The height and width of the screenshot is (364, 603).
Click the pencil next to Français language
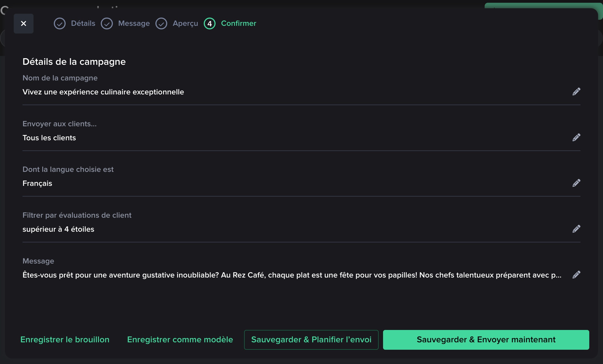pyautogui.click(x=576, y=183)
